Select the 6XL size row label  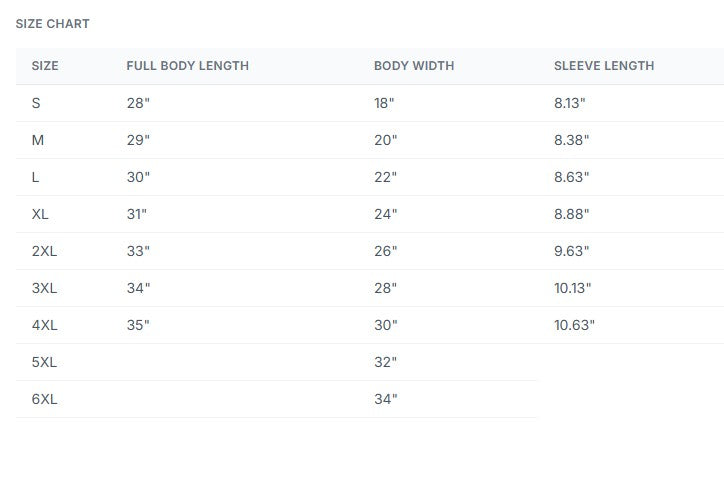[x=44, y=399]
